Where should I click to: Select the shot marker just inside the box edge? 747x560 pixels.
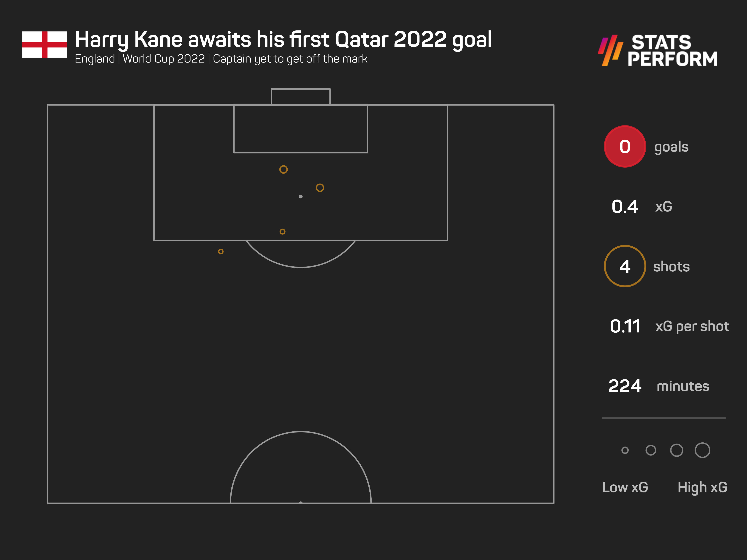pyautogui.click(x=282, y=232)
